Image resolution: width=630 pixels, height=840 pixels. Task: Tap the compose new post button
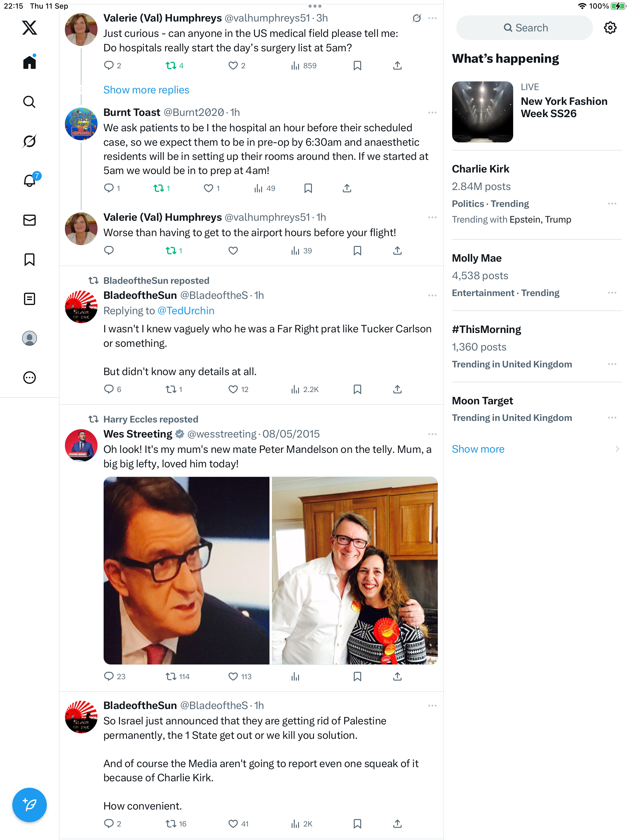(29, 805)
